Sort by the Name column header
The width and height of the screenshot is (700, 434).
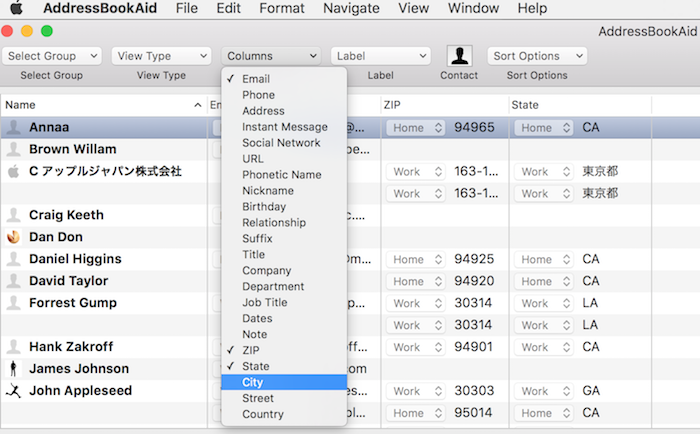(104, 105)
